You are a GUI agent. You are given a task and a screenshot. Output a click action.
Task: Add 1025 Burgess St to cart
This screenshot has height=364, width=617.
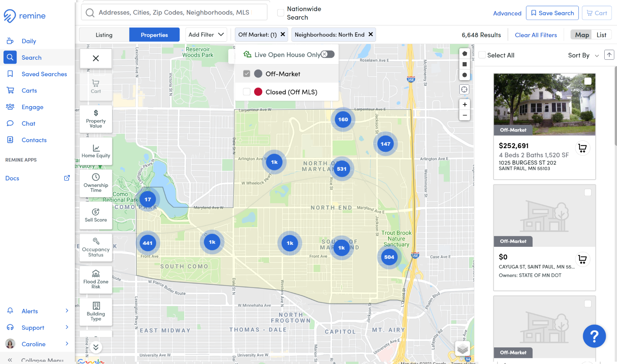tap(582, 148)
